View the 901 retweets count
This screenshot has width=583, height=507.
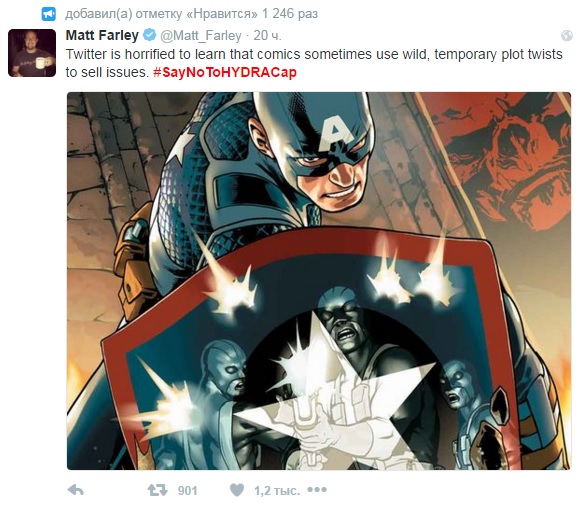tap(187, 491)
